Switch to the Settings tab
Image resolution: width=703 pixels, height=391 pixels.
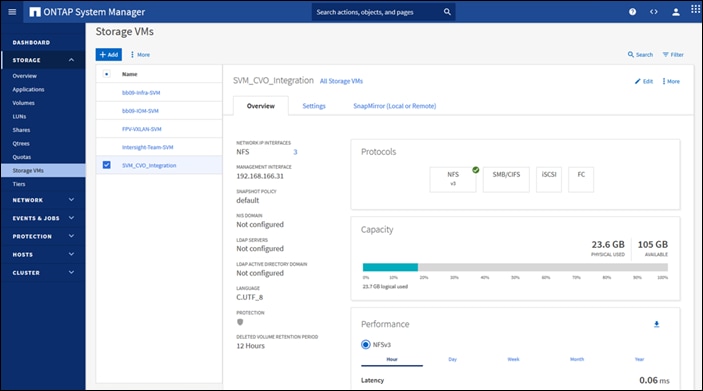pos(314,106)
